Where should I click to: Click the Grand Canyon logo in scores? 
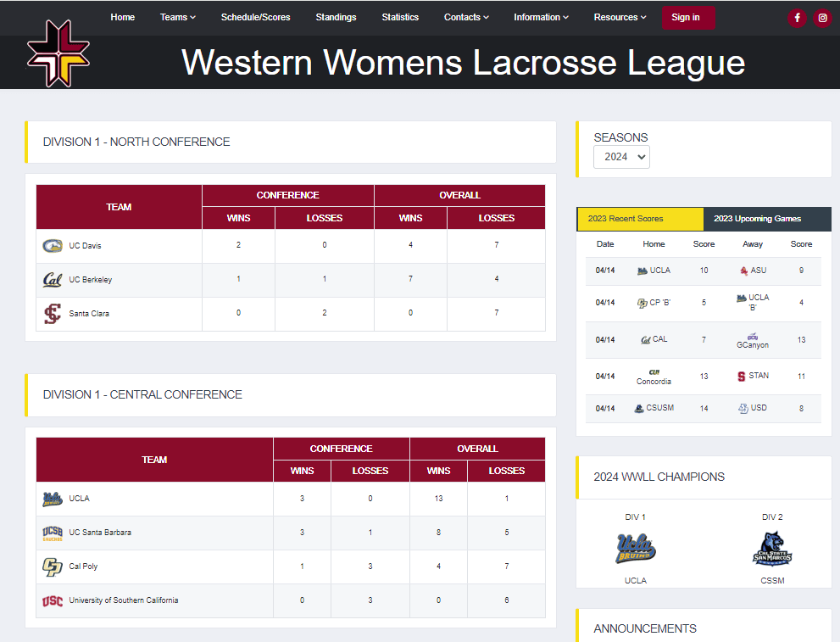point(753,337)
